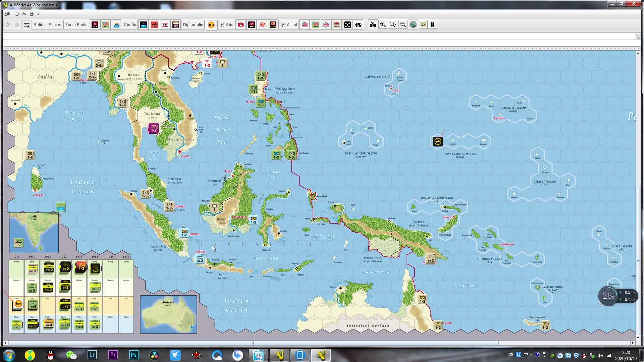This screenshot has width=644, height=362.
Task: Click the zoom in magnifier
Action: tap(383, 24)
